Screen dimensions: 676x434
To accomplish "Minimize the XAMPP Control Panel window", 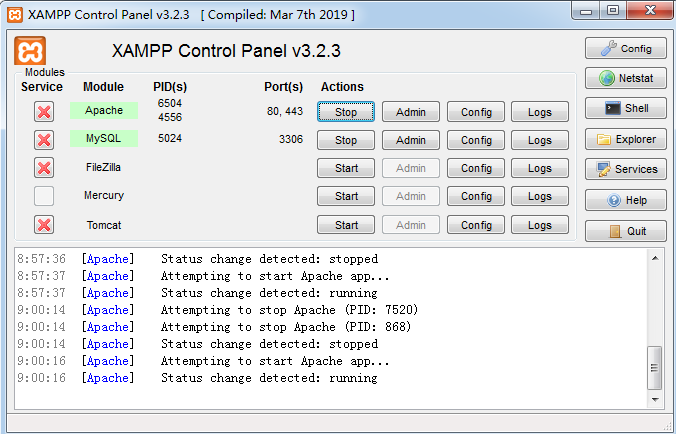I will [x=586, y=11].
